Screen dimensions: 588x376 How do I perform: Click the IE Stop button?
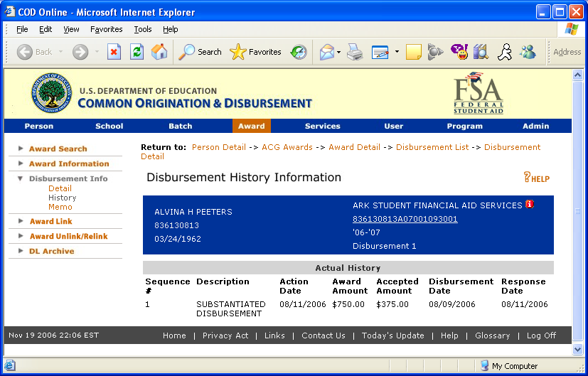click(114, 52)
